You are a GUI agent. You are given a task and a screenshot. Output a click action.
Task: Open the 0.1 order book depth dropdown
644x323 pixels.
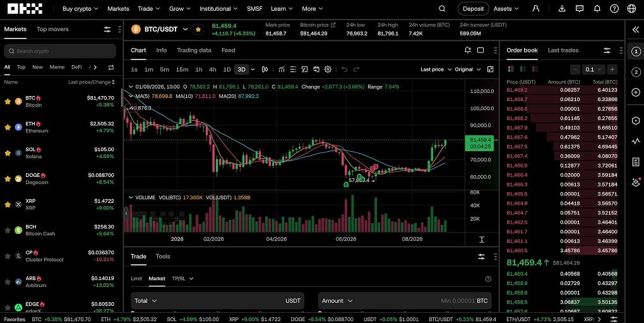(x=593, y=70)
